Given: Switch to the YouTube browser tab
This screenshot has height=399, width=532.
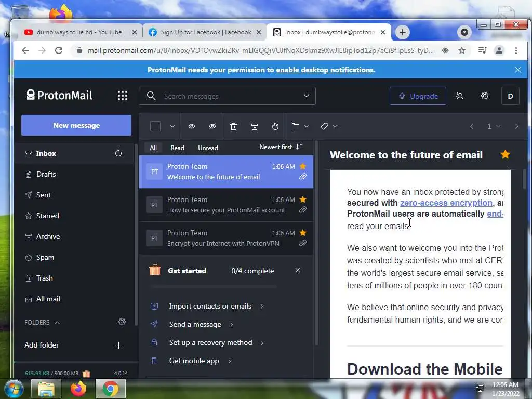Looking at the screenshot, I should click(79, 32).
